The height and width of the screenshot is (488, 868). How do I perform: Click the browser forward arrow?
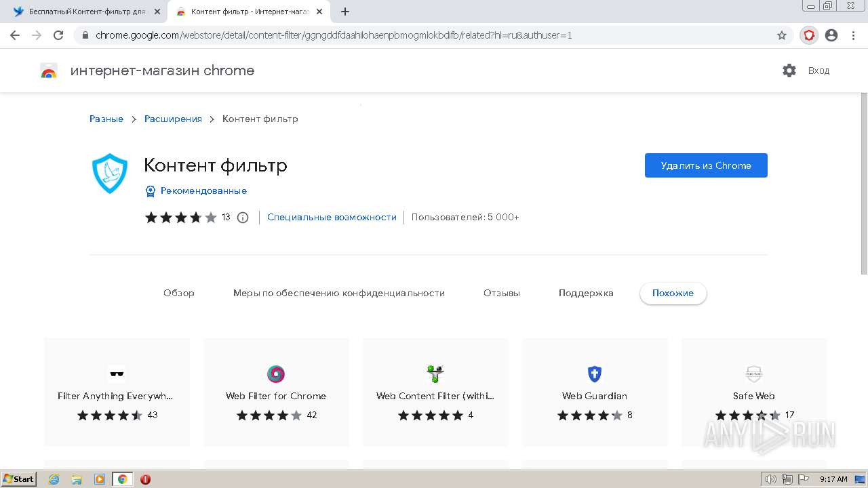pyautogui.click(x=37, y=35)
